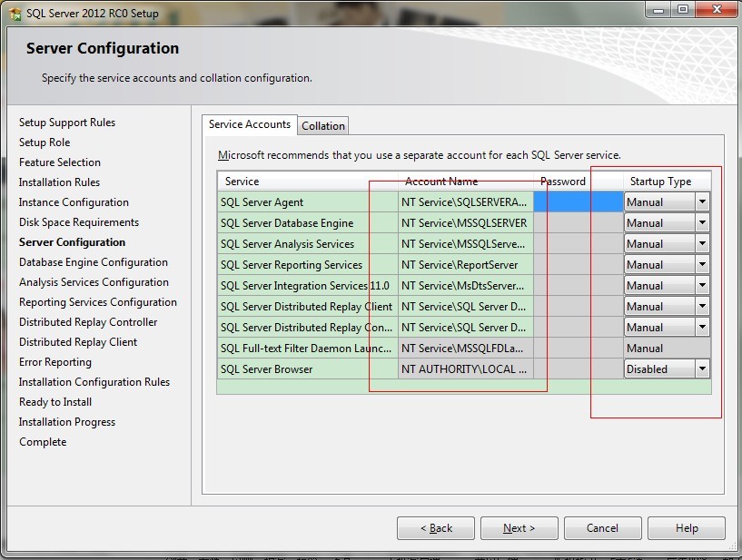Click Reporting Services Configuration in the sidebar
742x560 pixels.
coord(97,301)
